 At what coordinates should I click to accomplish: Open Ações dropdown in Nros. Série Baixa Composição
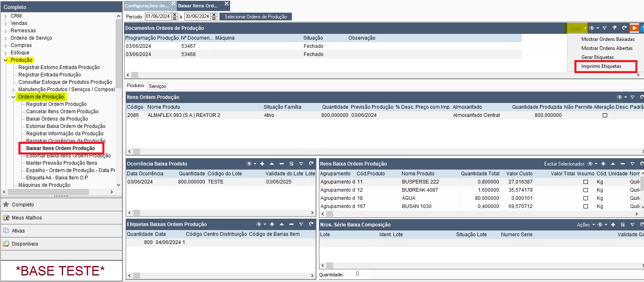pyautogui.click(x=586, y=225)
